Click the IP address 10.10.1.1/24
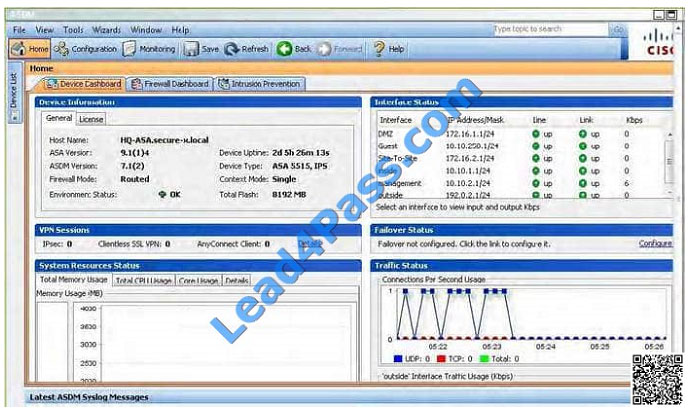 (468, 171)
